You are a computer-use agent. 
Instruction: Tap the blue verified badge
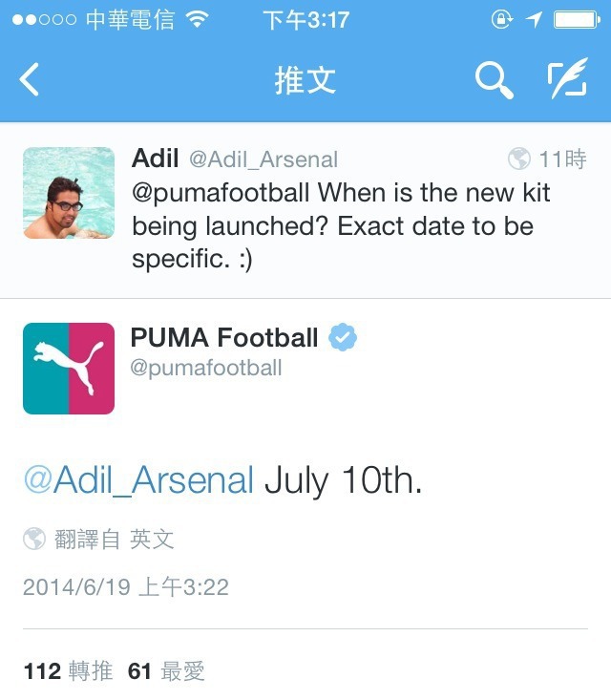tap(343, 337)
